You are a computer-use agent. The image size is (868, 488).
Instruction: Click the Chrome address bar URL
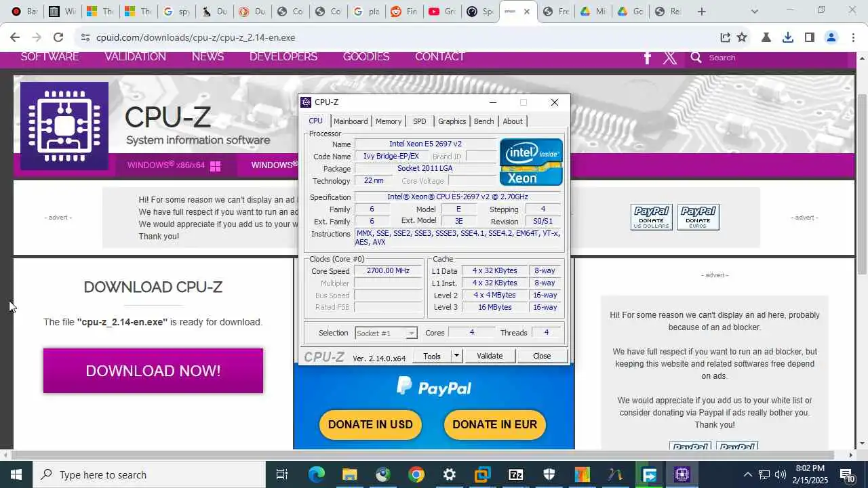[195, 37]
